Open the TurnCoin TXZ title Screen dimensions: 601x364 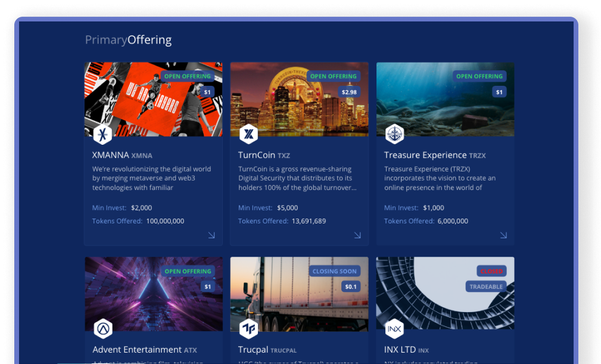point(264,155)
